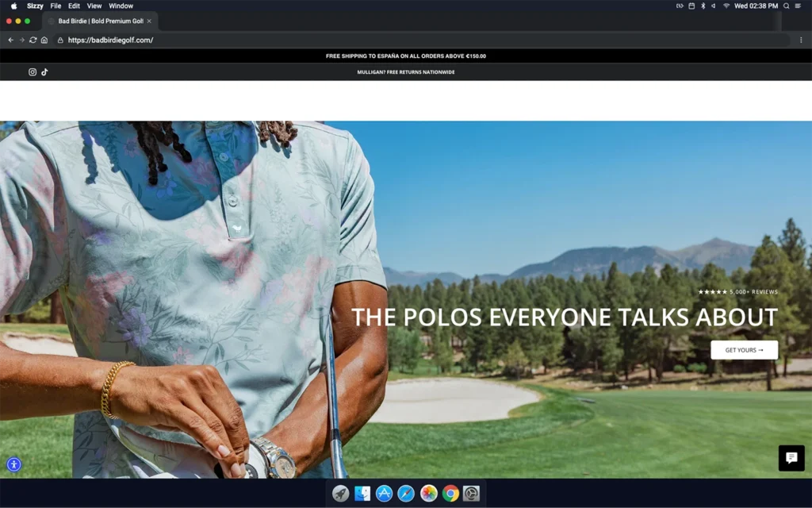Click the free shipping announcement banner
This screenshot has height=508, width=812.
(x=405, y=56)
